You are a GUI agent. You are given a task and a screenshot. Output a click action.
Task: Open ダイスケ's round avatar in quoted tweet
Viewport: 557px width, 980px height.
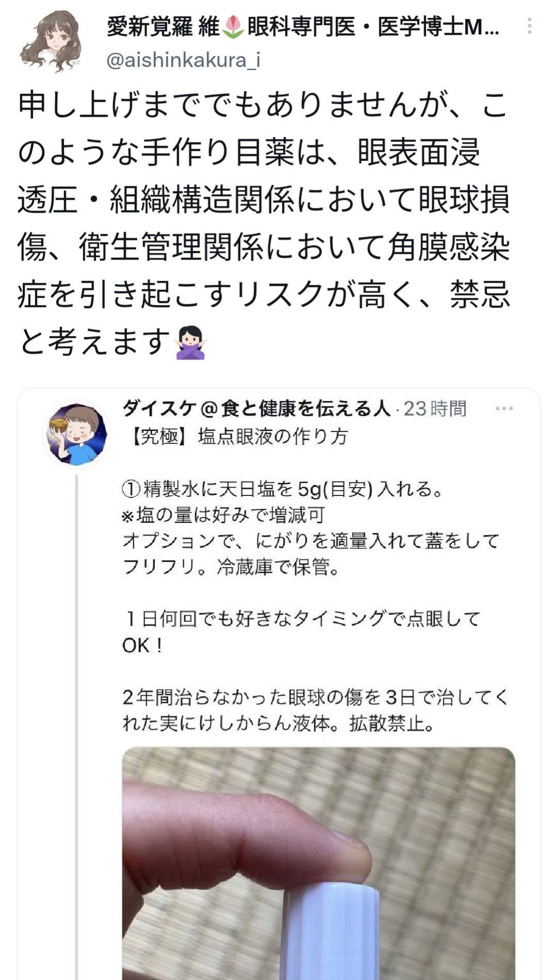[x=77, y=433]
